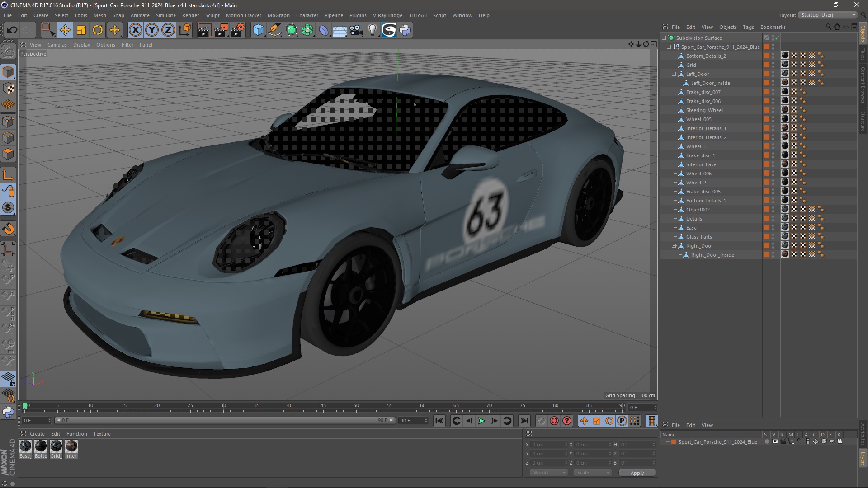Add a Light object
The width and height of the screenshot is (868, 488).
coord(372,30)
